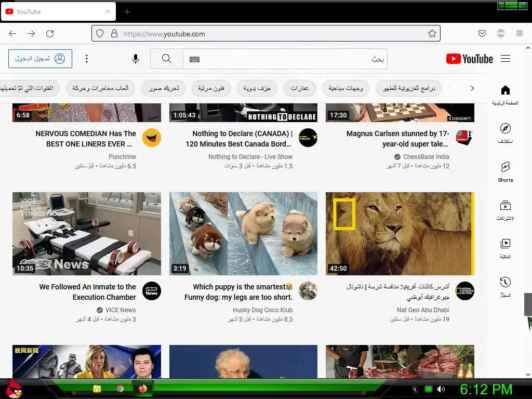Go back with the browser back arrow
The width and height of the screenshot is (532, 399).
point(12,34)
